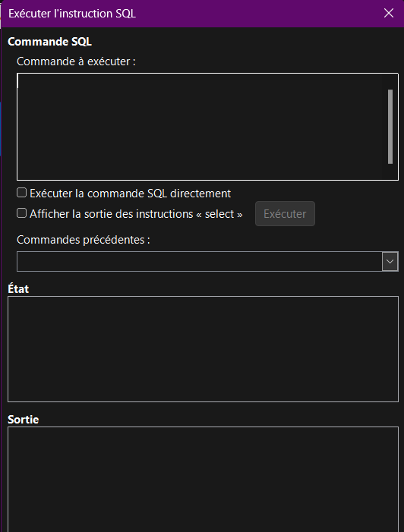
Task: Click the Sortie section heading
Action: point(23,420)
